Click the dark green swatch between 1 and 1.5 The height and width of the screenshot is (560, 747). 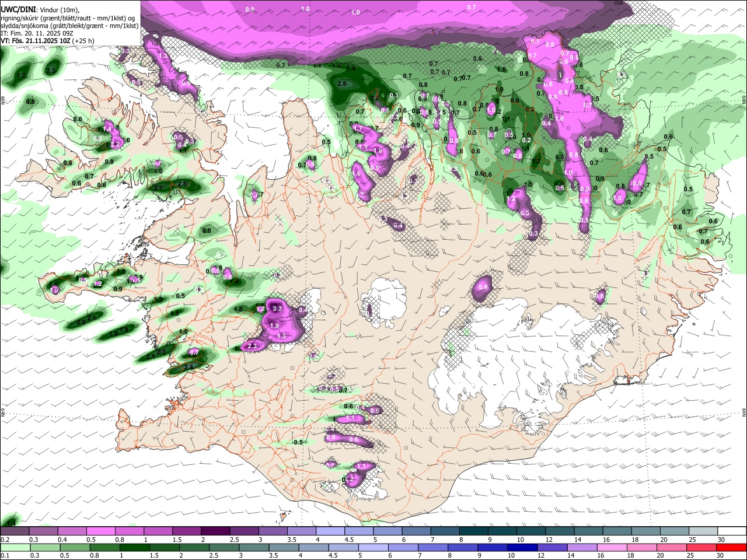coord(134,547)
